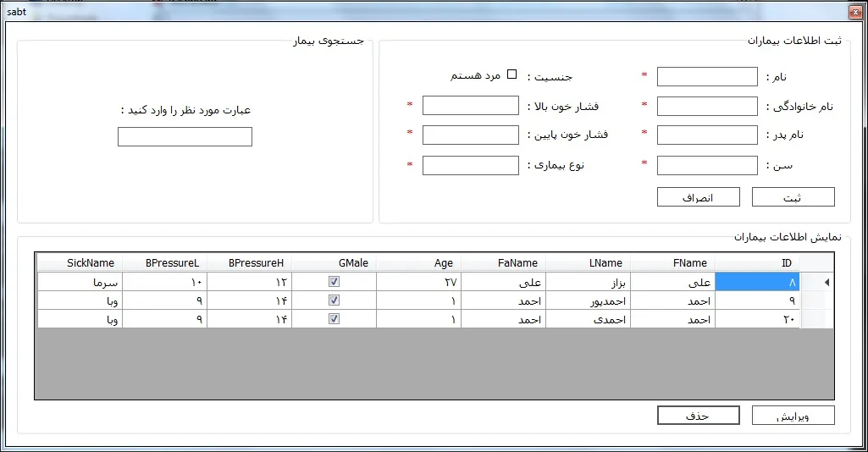Focus the 'نام' name input field
Viewport: 868px width, 452px height.
click(x=707, y=77)
